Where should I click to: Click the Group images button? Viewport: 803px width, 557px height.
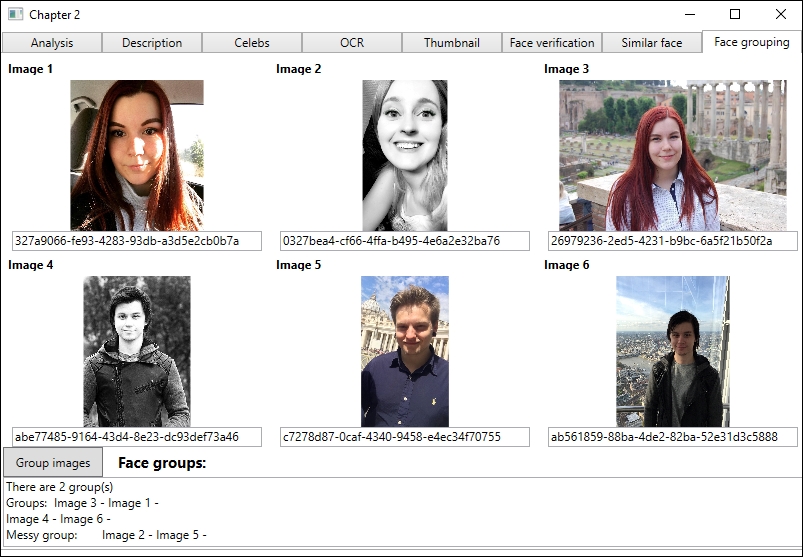(53, 463)
